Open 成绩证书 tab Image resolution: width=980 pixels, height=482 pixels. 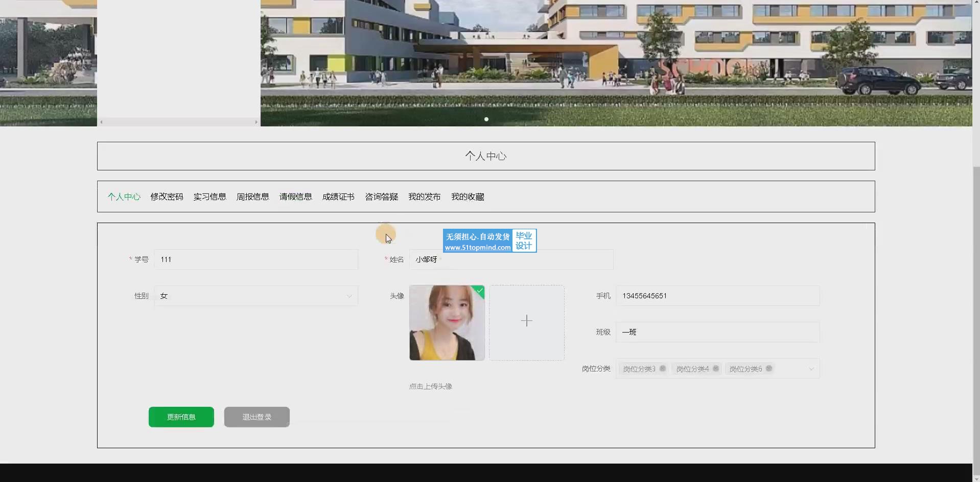338,197
